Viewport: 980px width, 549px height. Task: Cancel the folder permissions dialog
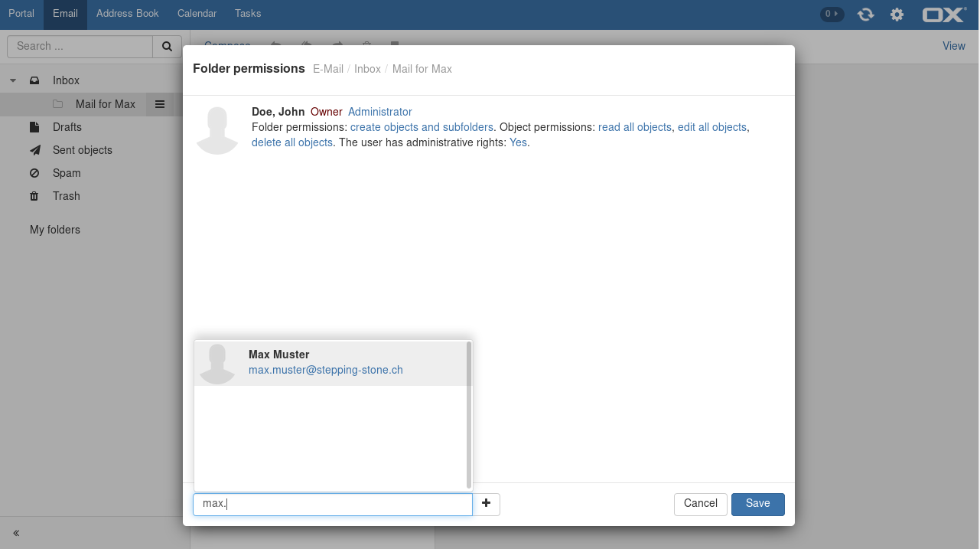coord(700,504)
